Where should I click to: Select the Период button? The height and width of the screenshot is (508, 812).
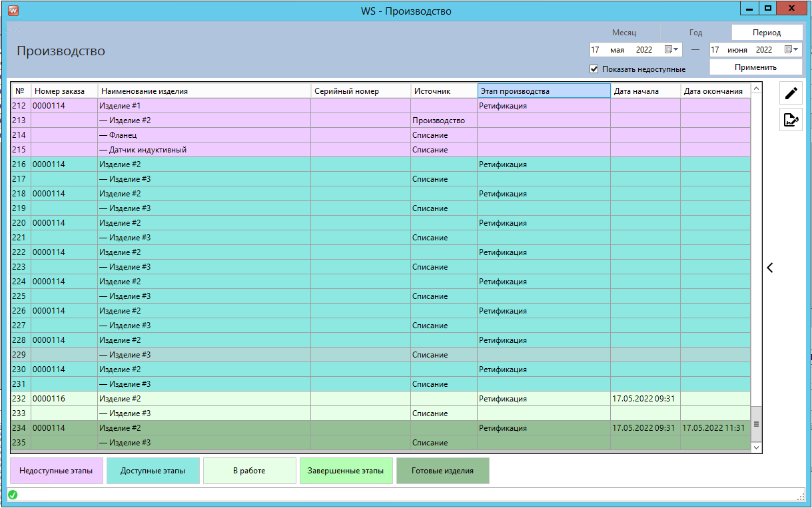coord(767,32)
